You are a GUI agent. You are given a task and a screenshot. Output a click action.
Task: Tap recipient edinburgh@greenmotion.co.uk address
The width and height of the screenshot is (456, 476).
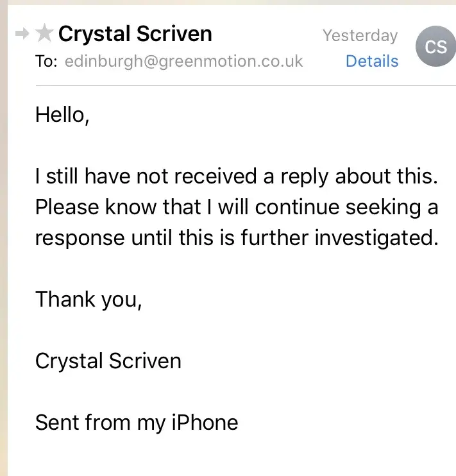[x=183, y=62]
